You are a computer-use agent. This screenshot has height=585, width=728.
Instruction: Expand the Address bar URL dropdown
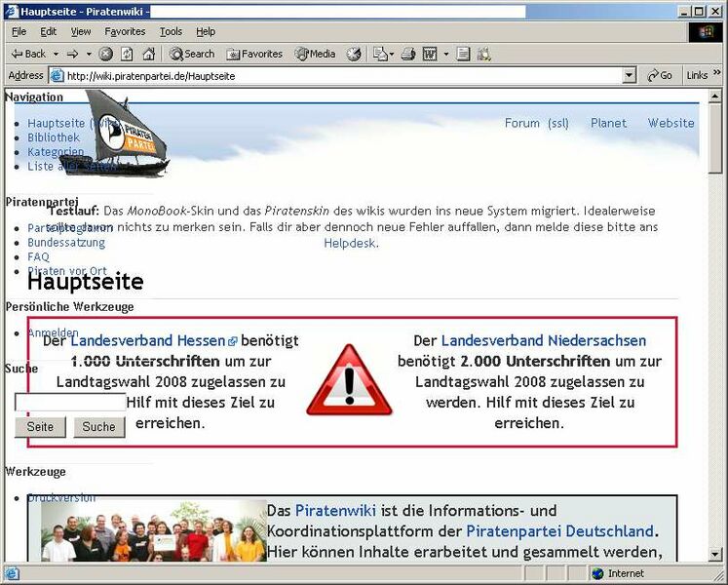click(629, 75)
